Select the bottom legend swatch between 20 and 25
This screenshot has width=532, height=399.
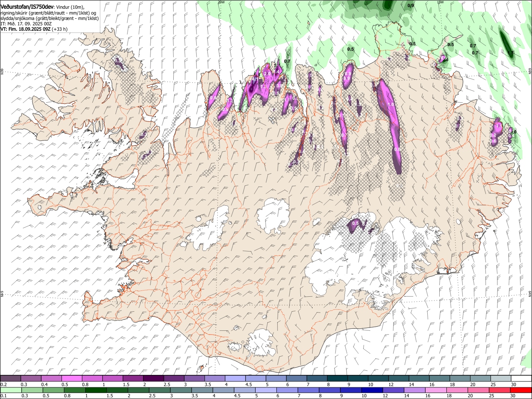[x=478, y=390]
